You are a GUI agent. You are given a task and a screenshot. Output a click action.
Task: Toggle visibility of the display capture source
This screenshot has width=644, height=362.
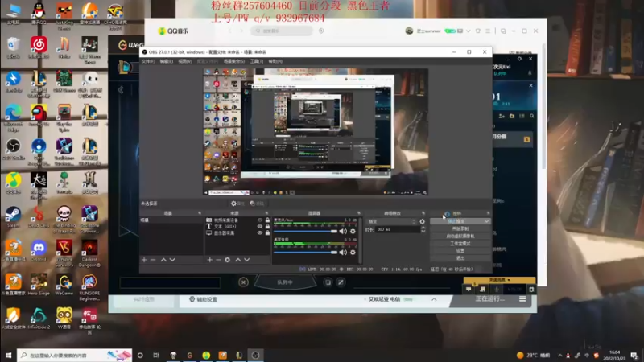click(x=259, y=232)
